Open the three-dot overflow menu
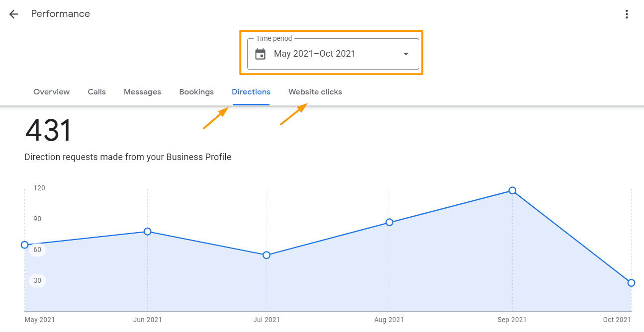644x332 pixels. coord(627,14)
